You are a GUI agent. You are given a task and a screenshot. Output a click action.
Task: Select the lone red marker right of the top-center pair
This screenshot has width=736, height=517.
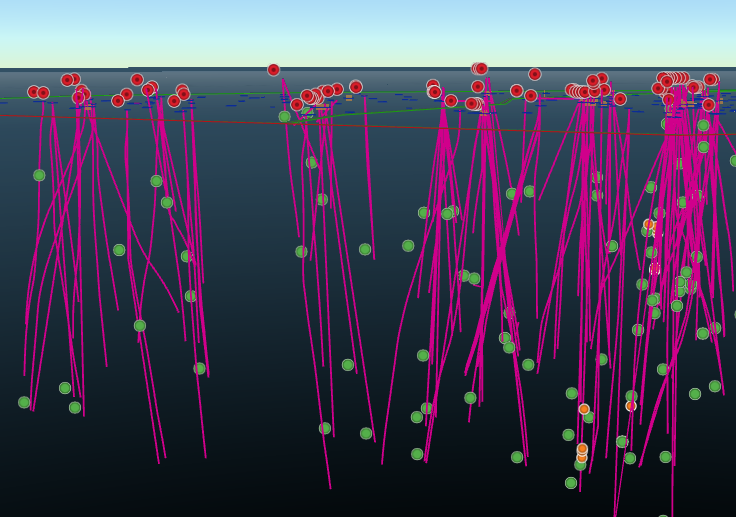tap(535, 74)
